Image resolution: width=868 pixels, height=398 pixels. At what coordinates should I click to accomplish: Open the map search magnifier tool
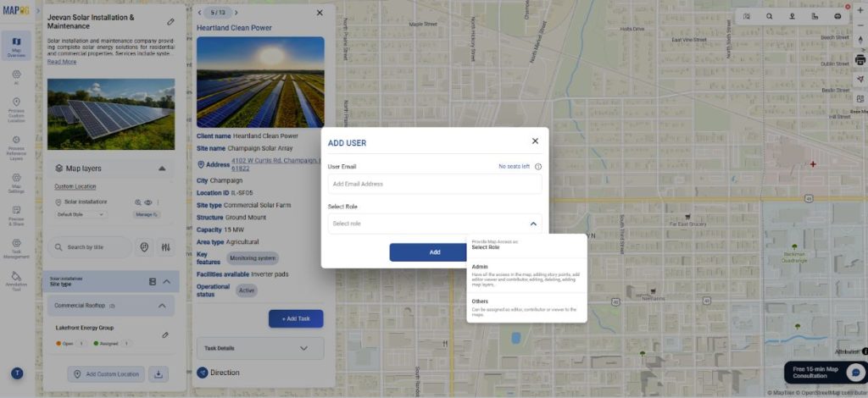pyautogui.click(x=769, y=16)
